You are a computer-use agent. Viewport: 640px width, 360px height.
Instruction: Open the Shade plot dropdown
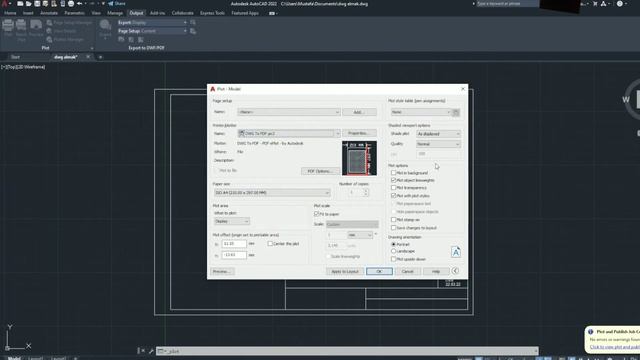coord(438,134)
